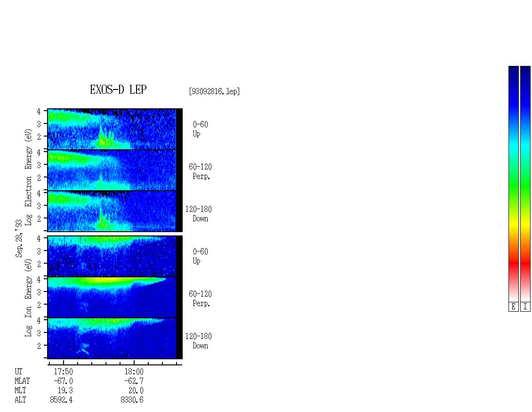Screen dimensions: 532x412
Task: Click the 120-180 Down label beside ion panel
Action: pyautogui.click(x=199, y=341)
